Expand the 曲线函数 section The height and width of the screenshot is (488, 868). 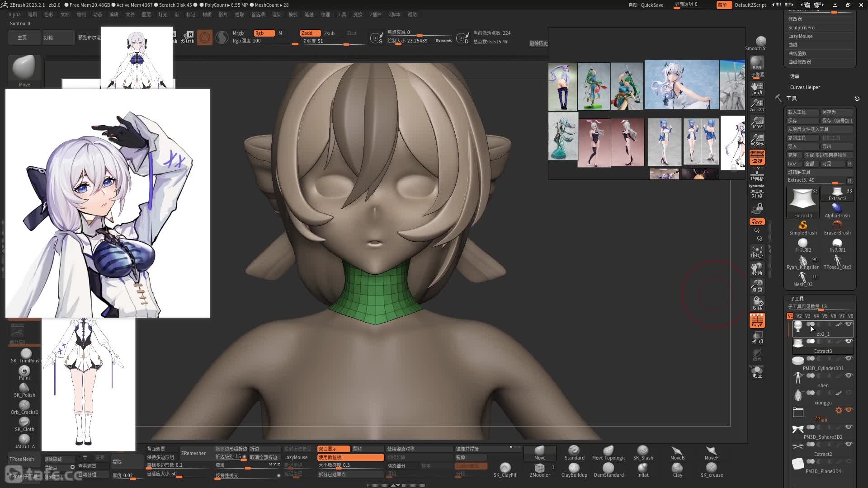(x=797, y=53)
